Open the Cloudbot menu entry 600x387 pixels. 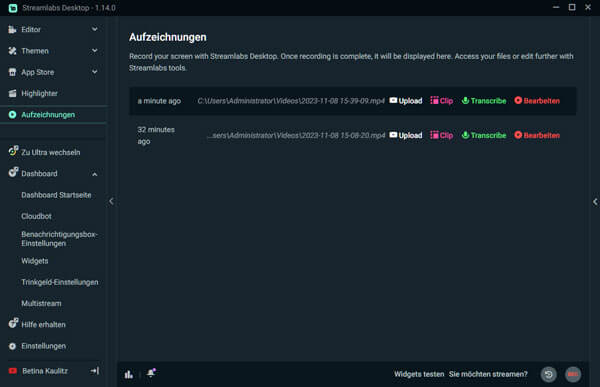click(x=36, y=216)
